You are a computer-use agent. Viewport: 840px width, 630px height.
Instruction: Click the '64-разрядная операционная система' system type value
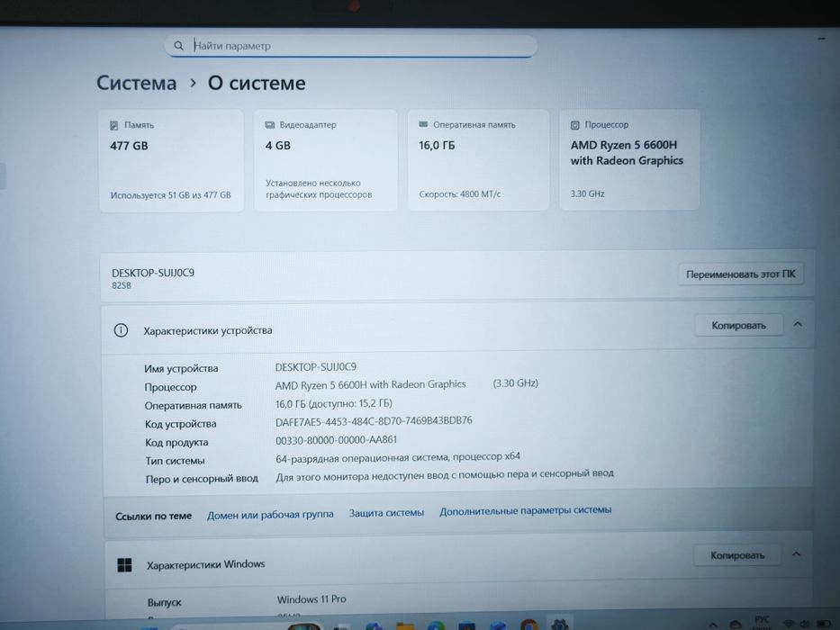point(398,457)
